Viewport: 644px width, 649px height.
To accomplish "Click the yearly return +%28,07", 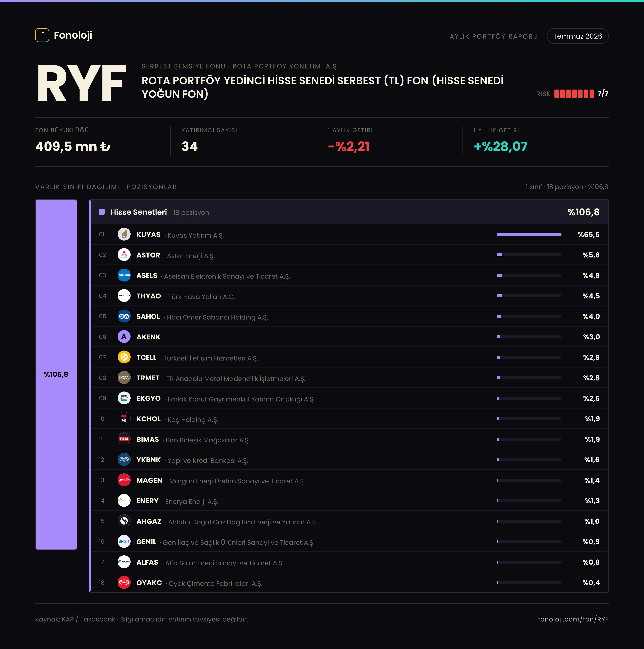I will click(x=501, y=146).
